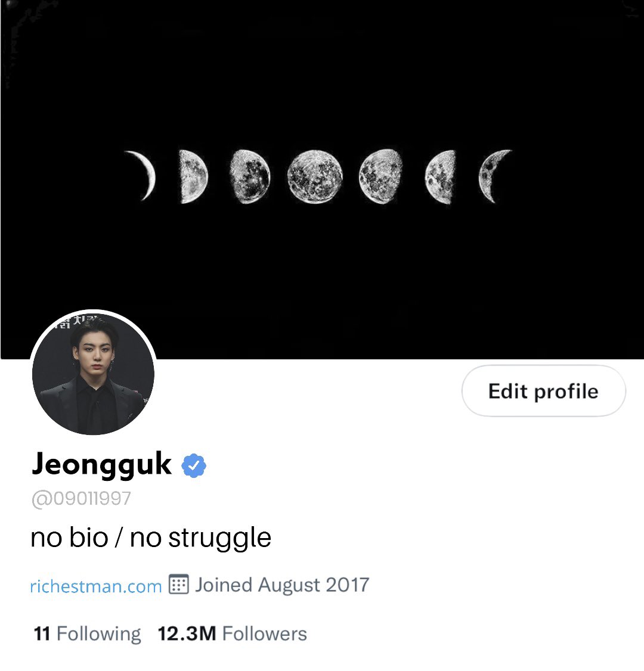644x671 pixels.
Task: Open the circular profile picture
Action: (x=94, y=372)
